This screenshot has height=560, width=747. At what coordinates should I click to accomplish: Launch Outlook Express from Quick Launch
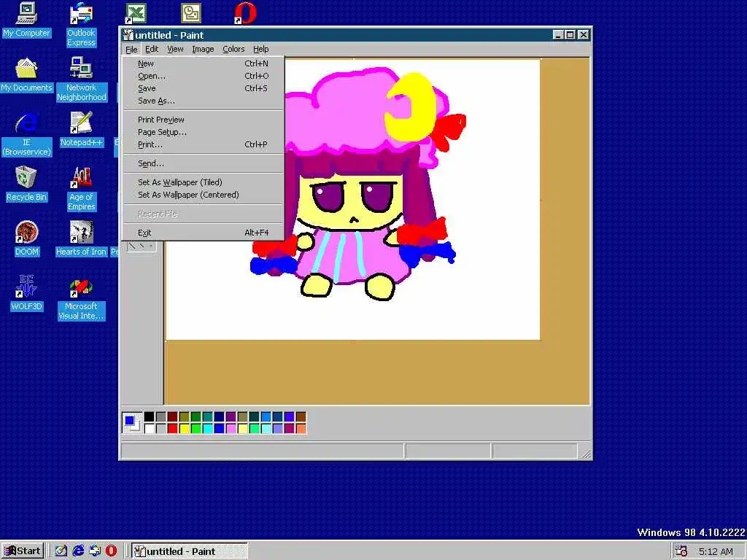pyautogui.click(x=95, y=551)
